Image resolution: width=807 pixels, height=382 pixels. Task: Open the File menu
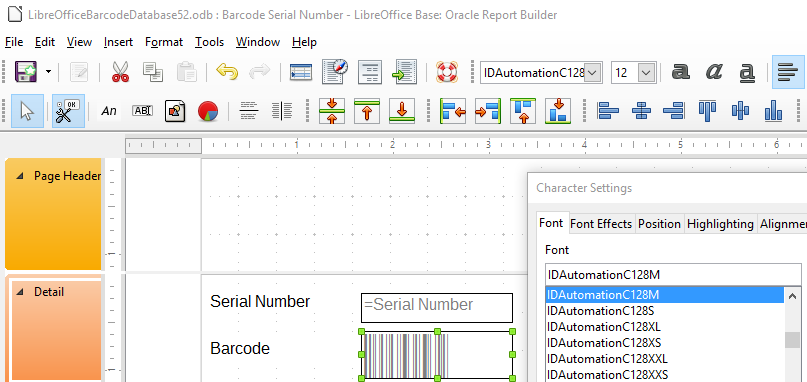pos(14,42)
